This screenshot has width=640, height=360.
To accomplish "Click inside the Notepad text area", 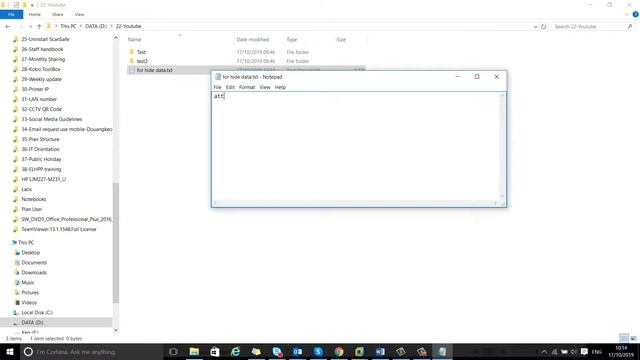I will [x=356, y=146].
